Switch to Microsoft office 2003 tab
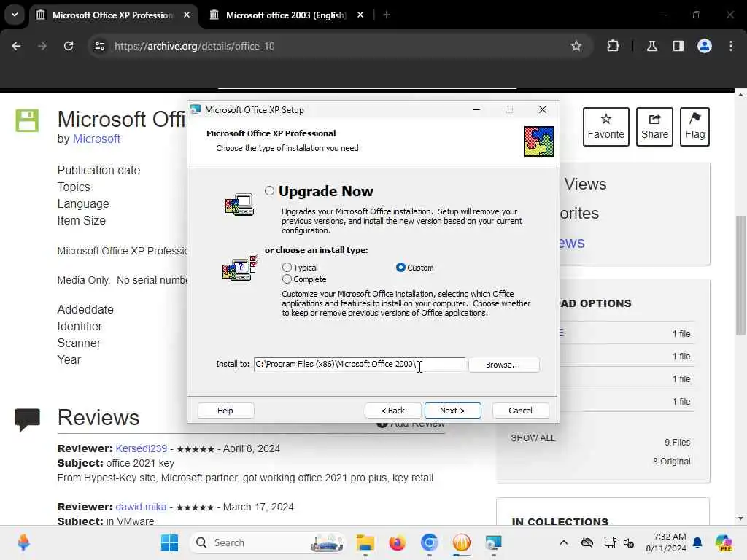 [286, 15]
